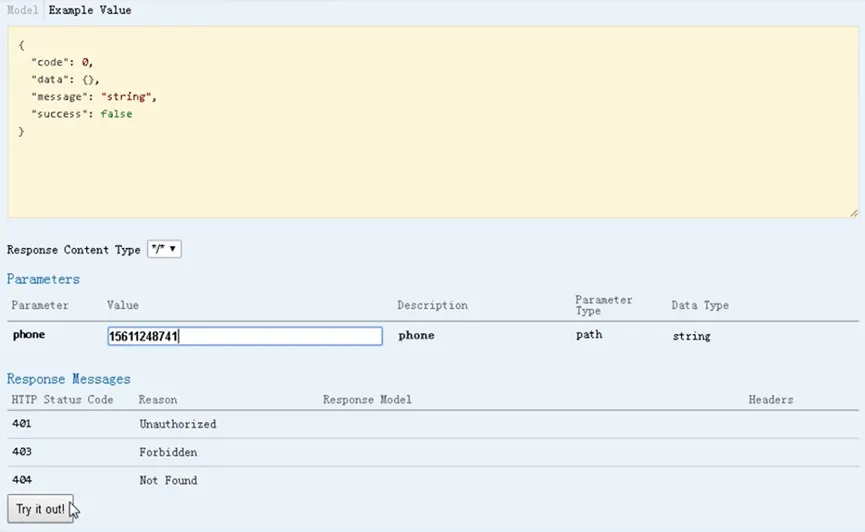Click the Try it out! button
This screenshot has width=865, height=532.
[40, 509]
